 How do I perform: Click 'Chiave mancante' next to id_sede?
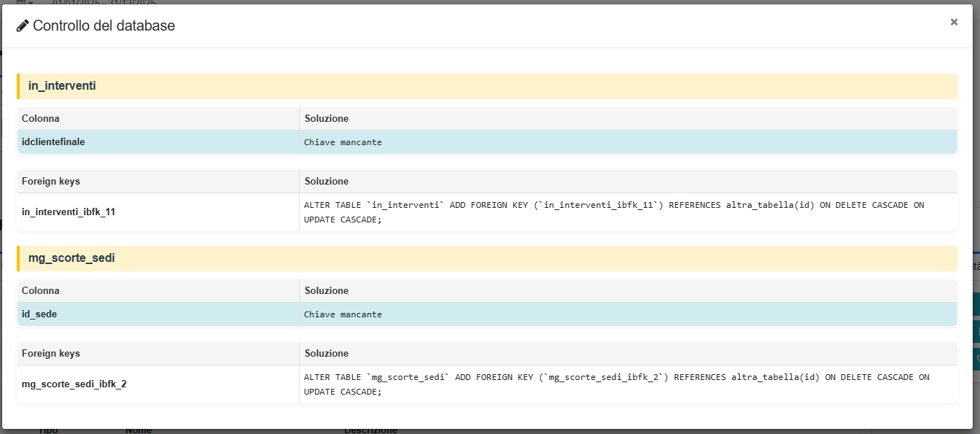[x=343, y=314]
